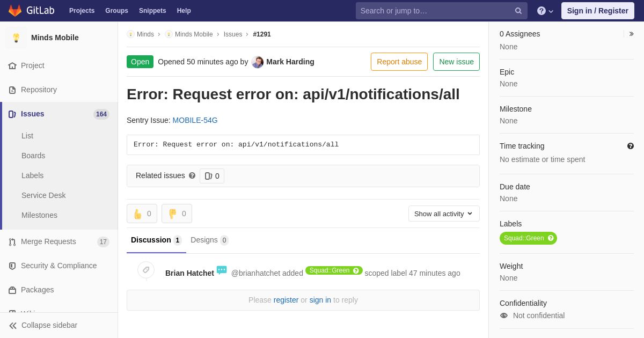Click the Merge Requests count badge 17
The height and width of the screenshot is (338, 644).
pyautogui.click(x=103, y=242)
